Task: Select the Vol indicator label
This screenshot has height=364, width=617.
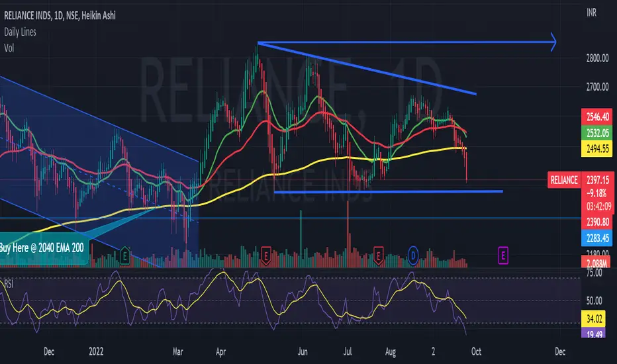Action: (x=9, y=48)
